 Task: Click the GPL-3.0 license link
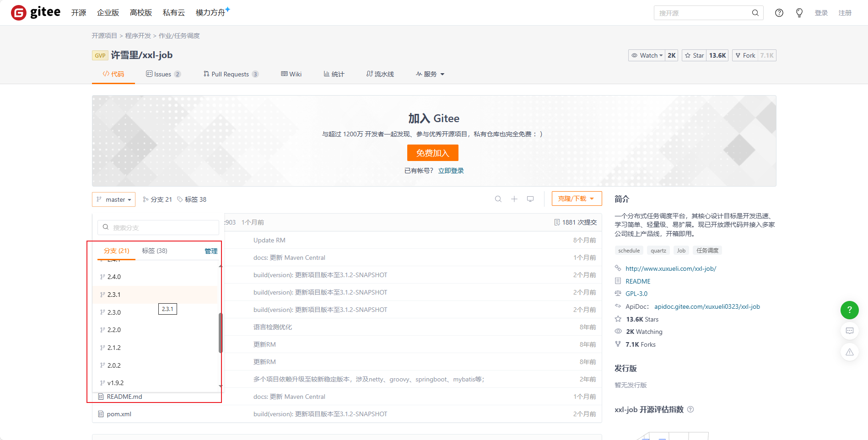(636, 294)
